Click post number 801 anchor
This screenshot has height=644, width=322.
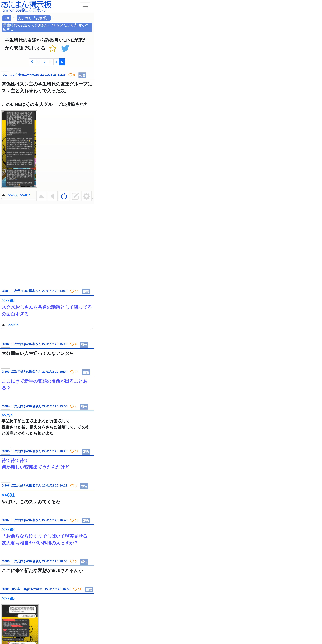pos(6,291)
